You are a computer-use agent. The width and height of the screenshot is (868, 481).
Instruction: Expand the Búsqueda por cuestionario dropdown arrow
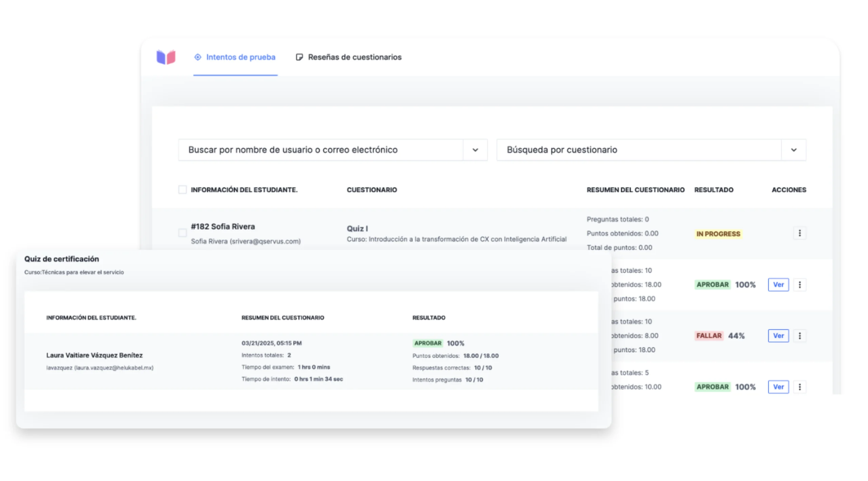pyautogui.click(x=793, y=150)
